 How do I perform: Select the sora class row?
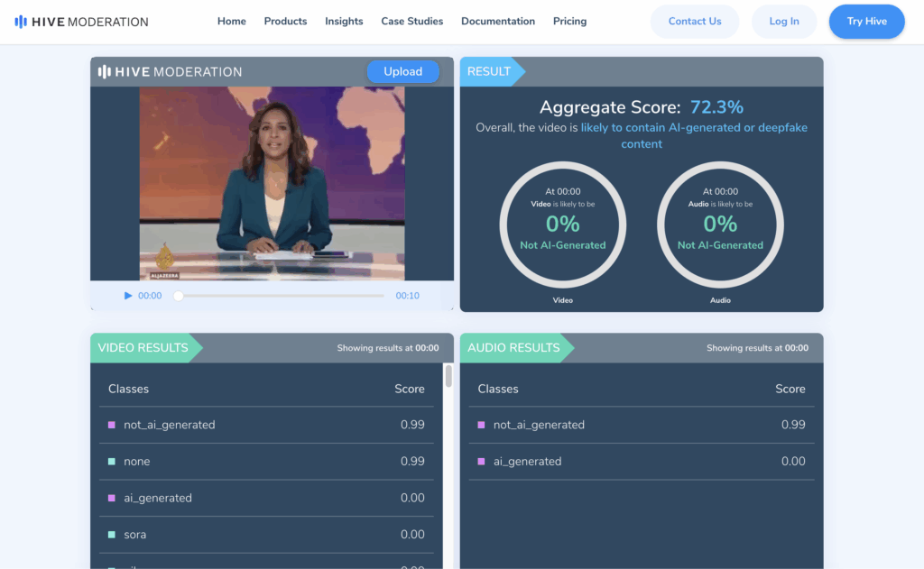(x=266, y=535)
